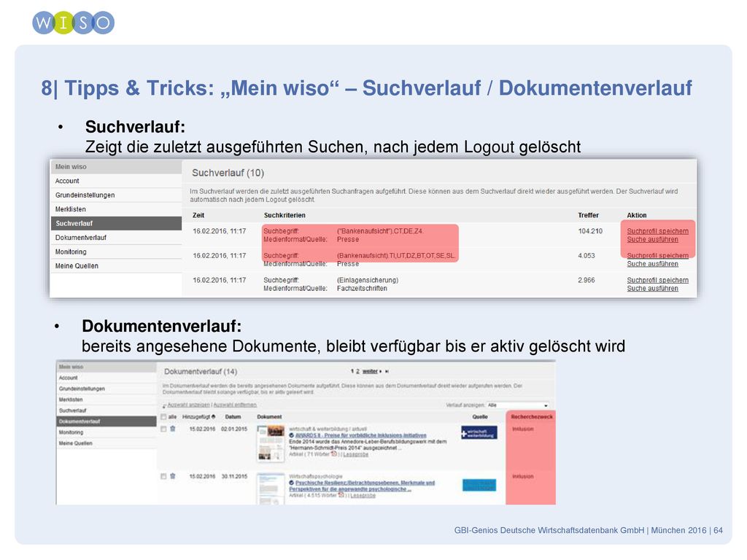
Task: Click the 'Recherchezweck' column header
Action: [x=532, y=416]
